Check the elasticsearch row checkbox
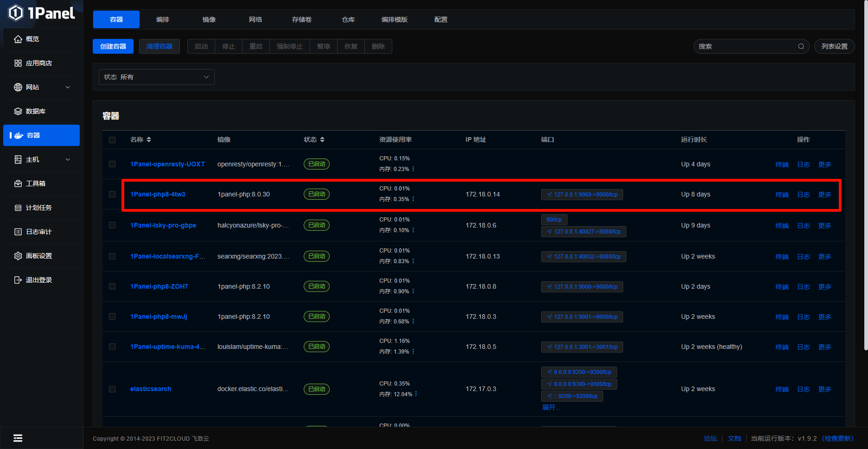 pos(112,389)
